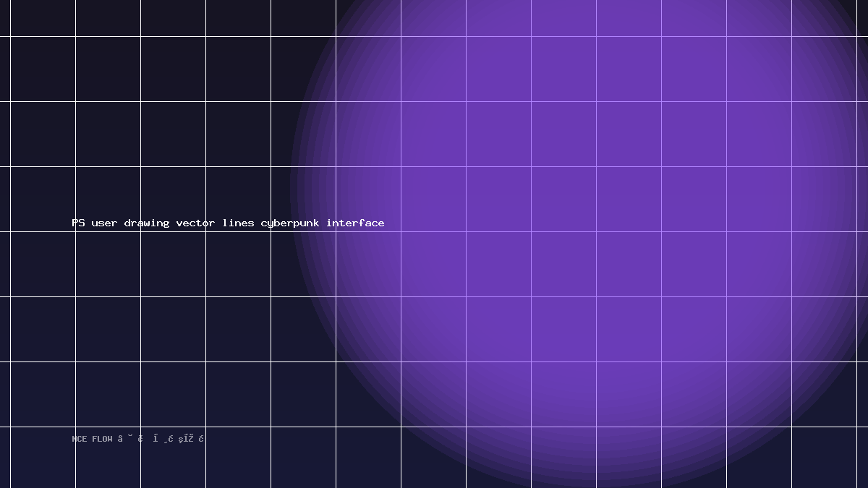The width and height of the screenshot is (868, 488).
Task: Click the space between "vector" and "lines"
Action: point(218,223)
